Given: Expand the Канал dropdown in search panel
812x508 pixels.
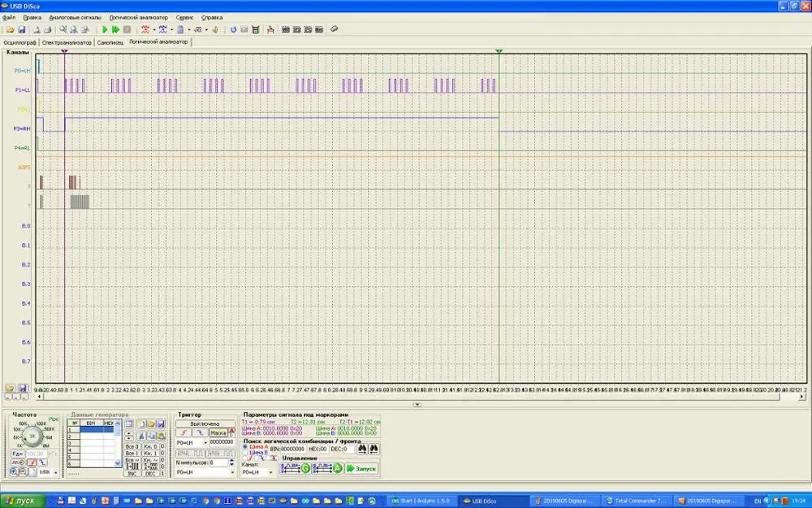Looking at the screenshot, I should click(271, 472).
